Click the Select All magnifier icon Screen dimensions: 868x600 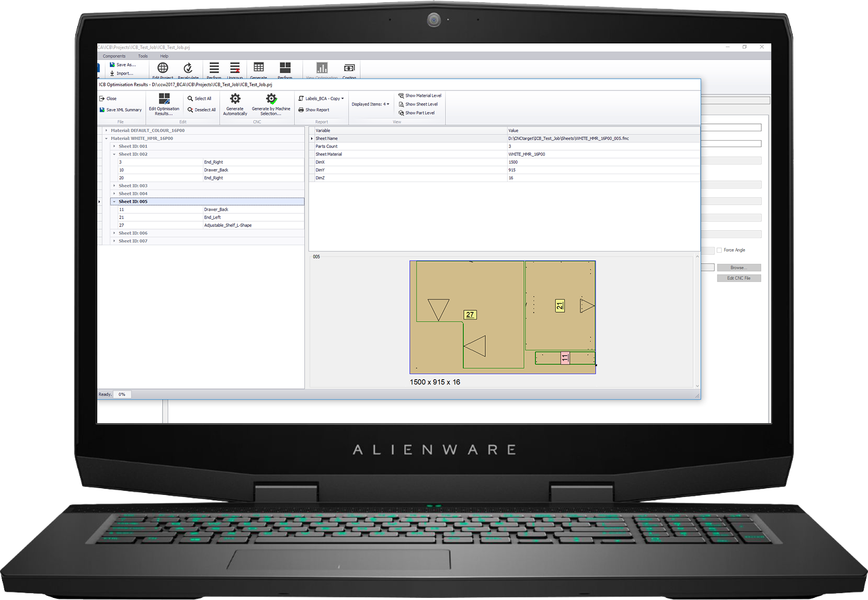coord(190,98)
